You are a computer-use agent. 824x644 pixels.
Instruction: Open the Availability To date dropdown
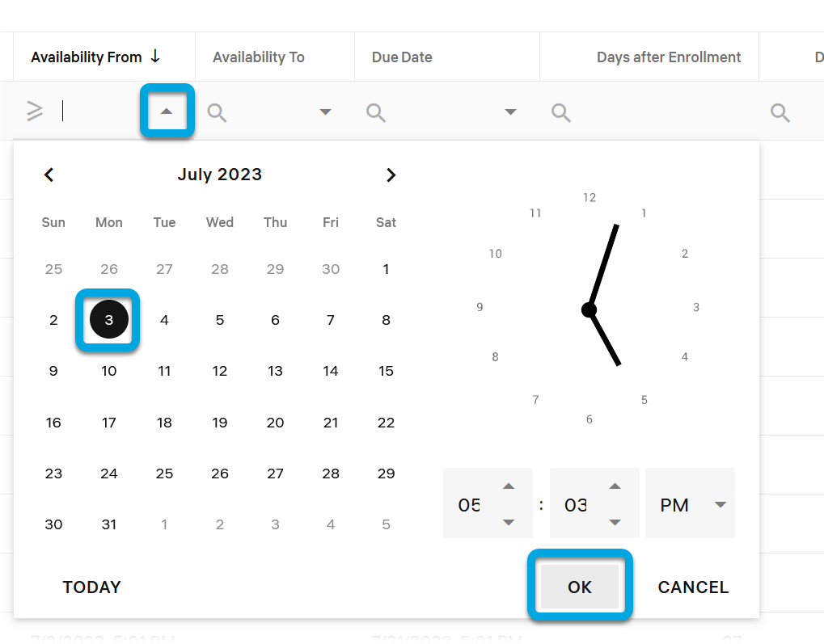pyautogui.click(x=326, y=112)
